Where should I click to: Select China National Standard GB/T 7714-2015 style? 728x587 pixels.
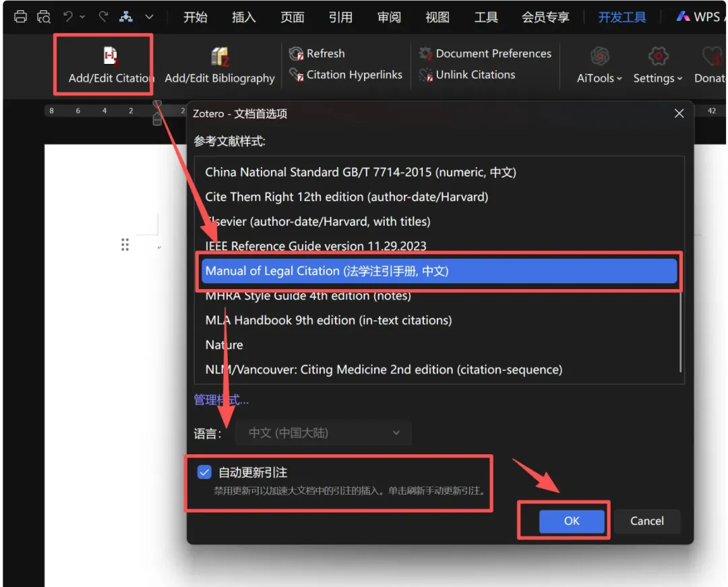439,172
